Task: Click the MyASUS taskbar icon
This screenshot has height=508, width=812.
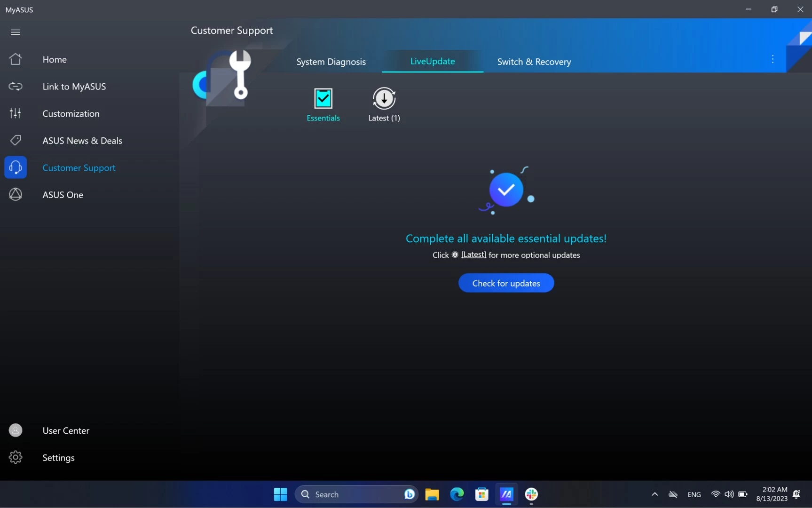Action: [x=506, y=494]
